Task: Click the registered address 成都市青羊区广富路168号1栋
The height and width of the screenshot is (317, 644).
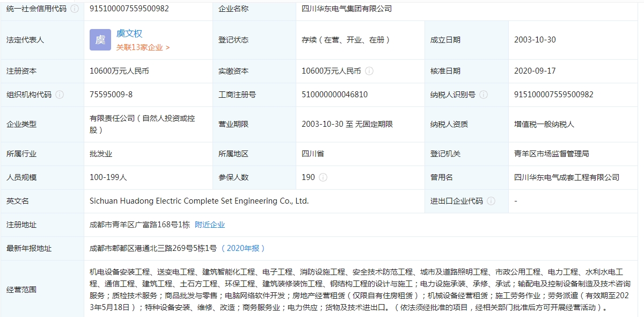Action: 140,225
